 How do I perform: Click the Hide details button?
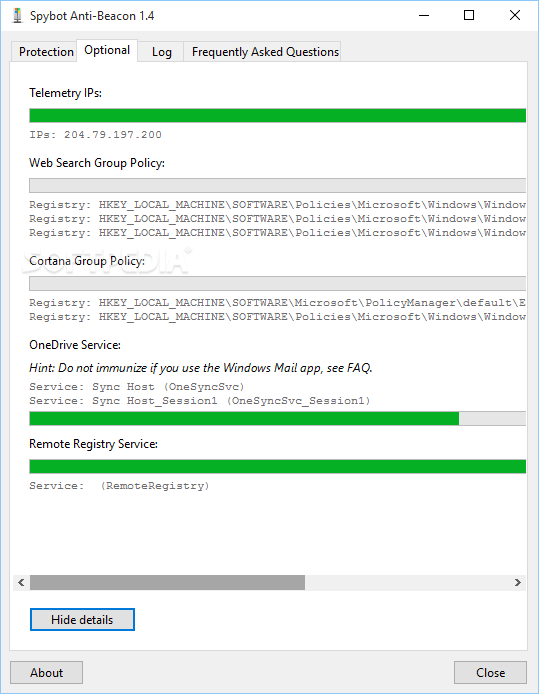click(x=82, y=620)
